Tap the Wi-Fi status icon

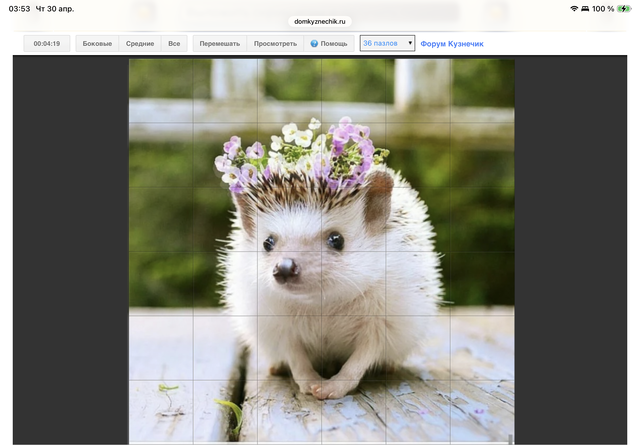click(x=575, y=8)
